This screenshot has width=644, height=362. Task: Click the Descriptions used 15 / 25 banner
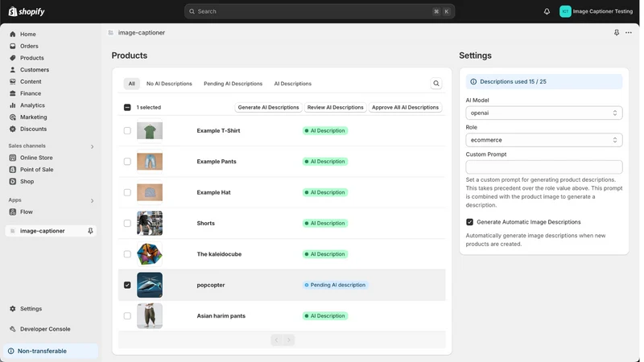[x=544, y=82]
